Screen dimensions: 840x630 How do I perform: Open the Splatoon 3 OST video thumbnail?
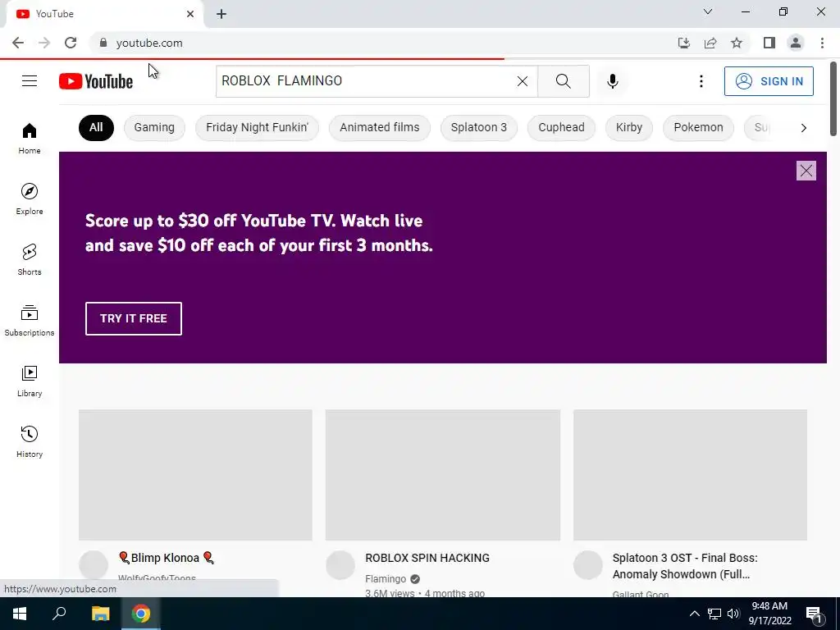690,475
